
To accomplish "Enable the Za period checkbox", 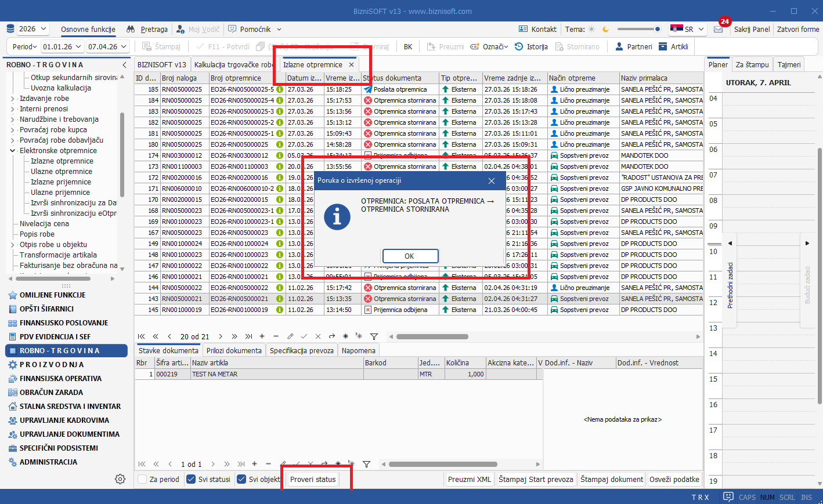I will tap(142, 480).
